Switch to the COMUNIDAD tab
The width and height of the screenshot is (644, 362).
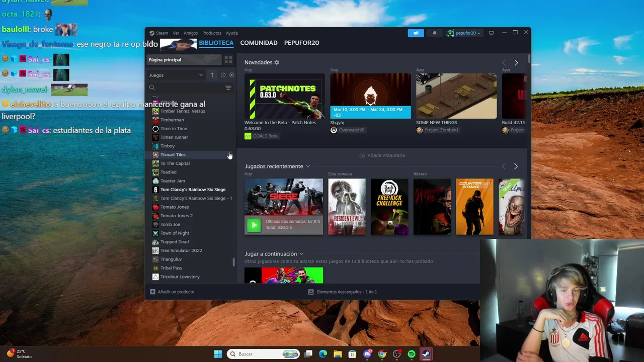pyautogui.click(x=259, y=43)
